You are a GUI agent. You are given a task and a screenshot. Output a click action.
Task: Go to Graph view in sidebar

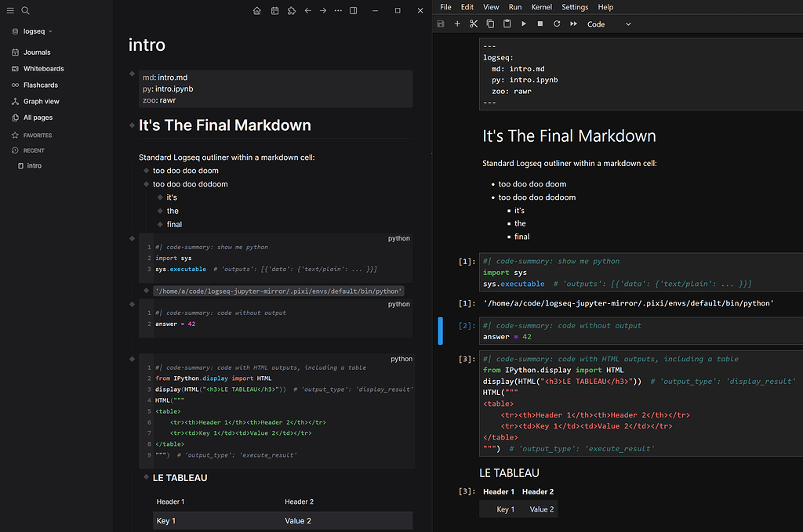tap(41, 101)
